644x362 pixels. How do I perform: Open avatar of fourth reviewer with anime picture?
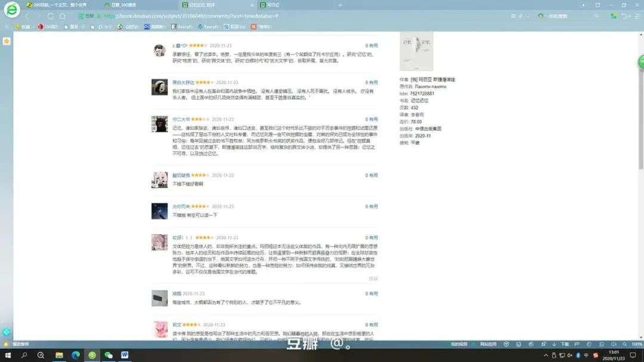159,180
